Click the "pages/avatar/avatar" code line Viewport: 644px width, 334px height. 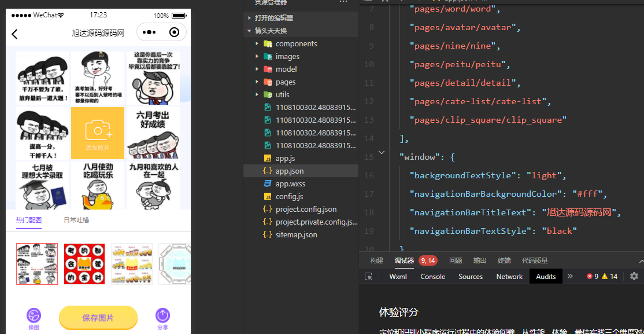click(465, 27)
